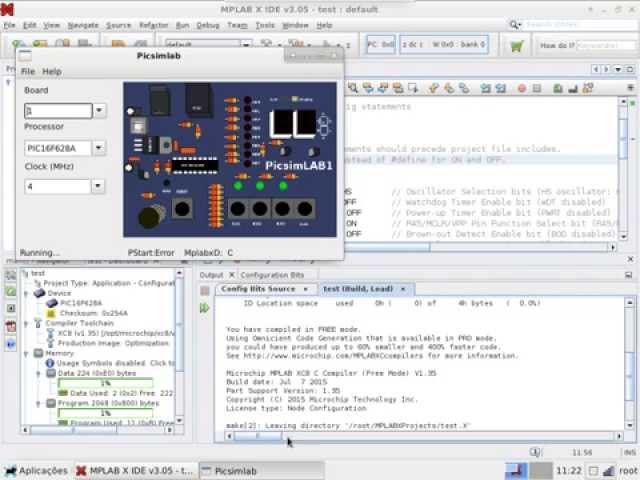
Task: Click the stop macro square icon
Action: pos(537,88)
